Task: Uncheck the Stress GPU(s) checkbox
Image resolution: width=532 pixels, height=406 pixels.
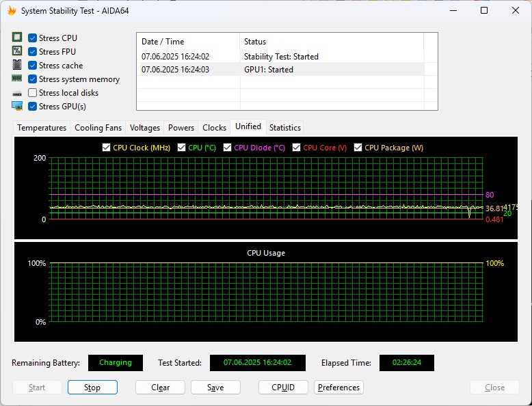Action: pyautogui.click(x=33, y=107)
